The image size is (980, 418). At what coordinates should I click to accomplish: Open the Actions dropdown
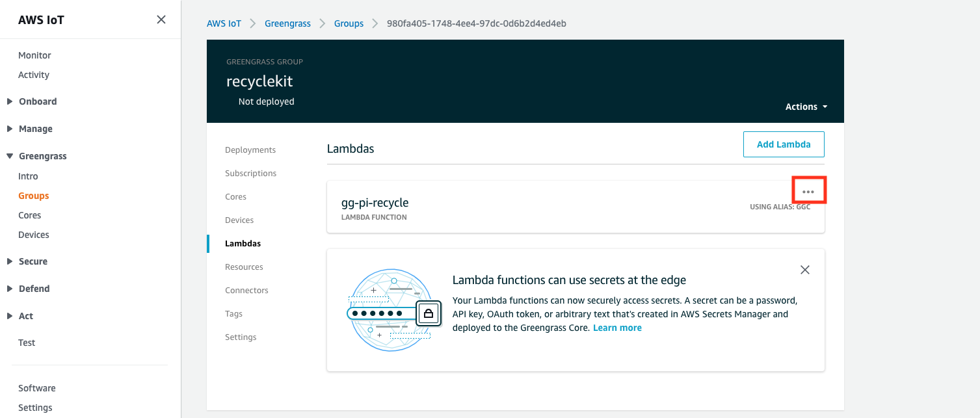(806, 107)
